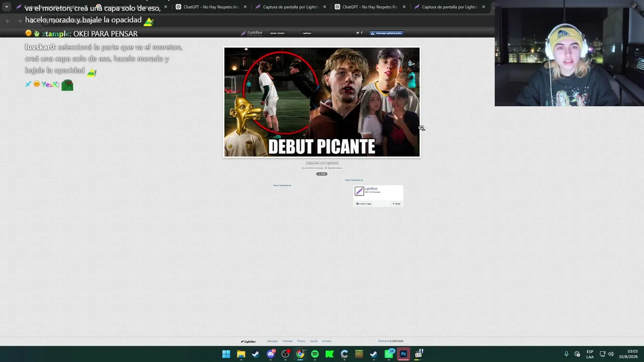Open Discord from the taskbar
This screenshot has width=644, height=362.
(x=271, y=354)
